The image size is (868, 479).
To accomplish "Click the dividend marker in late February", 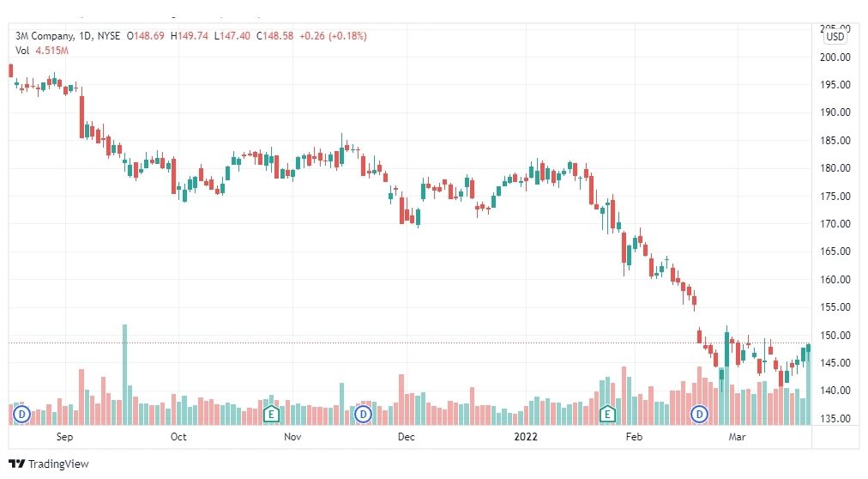I will [700, 415].
